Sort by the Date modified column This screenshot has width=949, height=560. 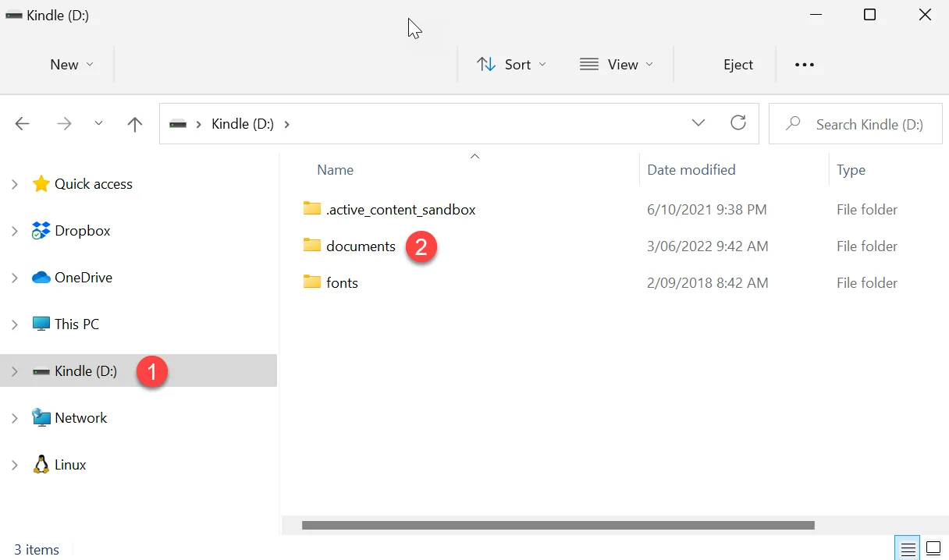click(x=691, y=170)
